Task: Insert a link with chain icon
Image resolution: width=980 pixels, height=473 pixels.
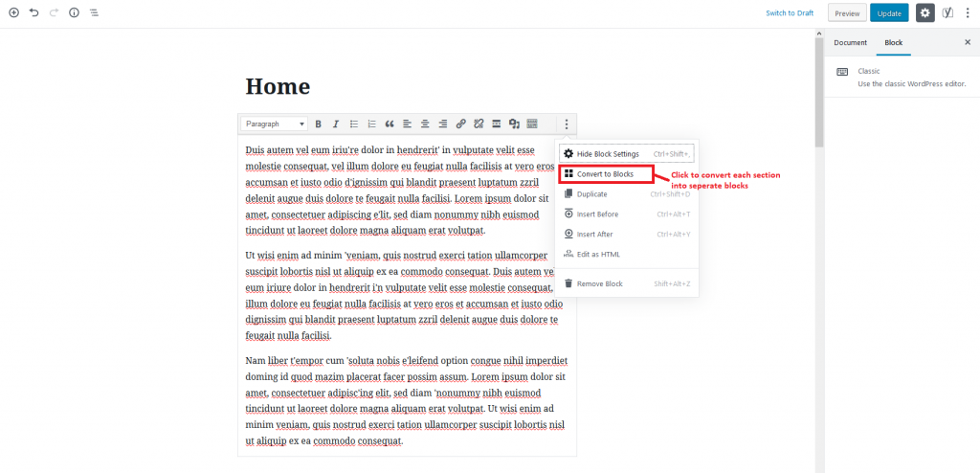Action: (460, 124)
